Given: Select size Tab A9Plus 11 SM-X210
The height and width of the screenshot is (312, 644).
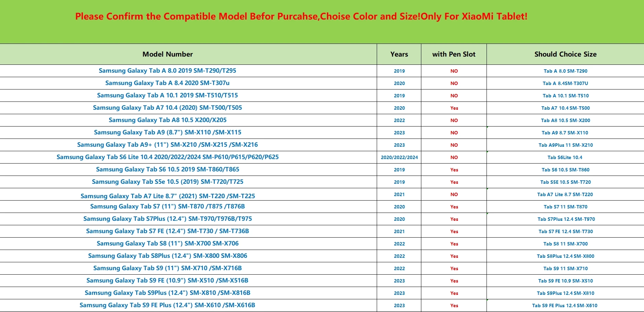Looking at the screenshot, I should point(565,145).
